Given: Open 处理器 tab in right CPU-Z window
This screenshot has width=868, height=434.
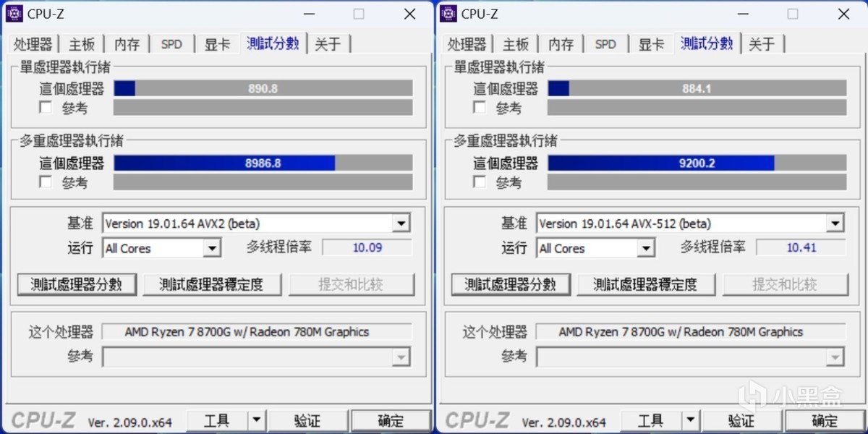Looking at the screenshot, I should coord(467,44).
